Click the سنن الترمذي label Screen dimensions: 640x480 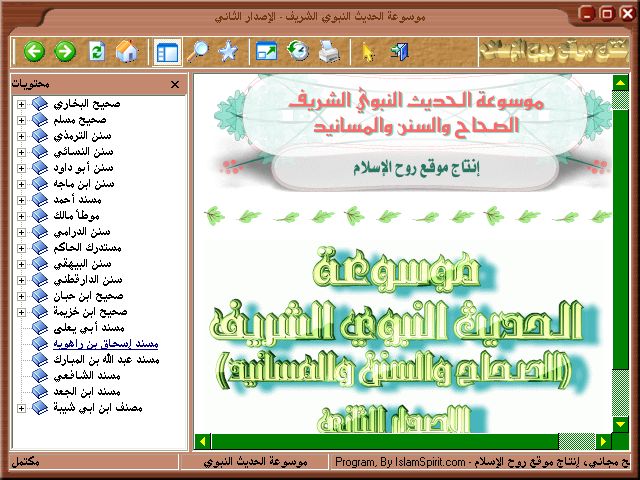point(82,136)
